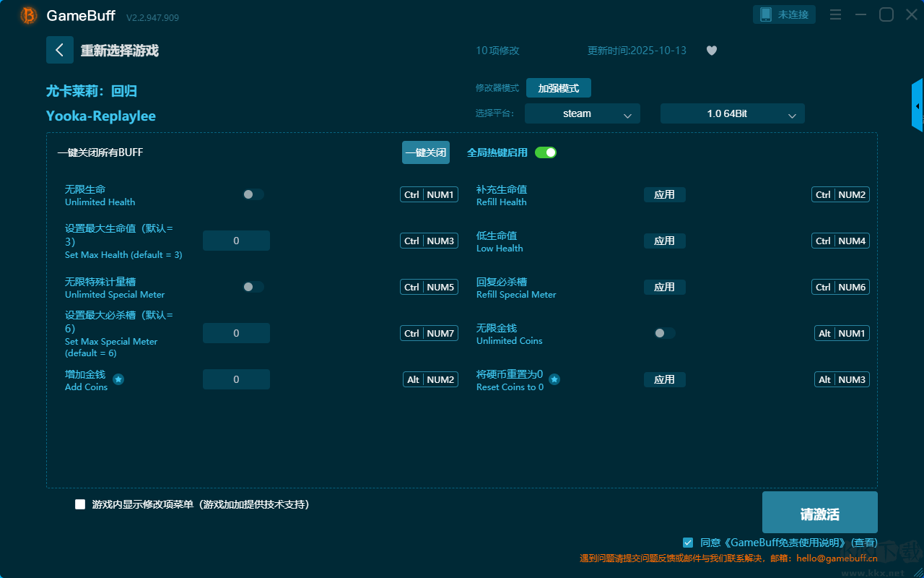Check the in-game trainer menu checkbox
Image resolution: width=924 pixels, height=578 pixels.
tap(80, 504)
